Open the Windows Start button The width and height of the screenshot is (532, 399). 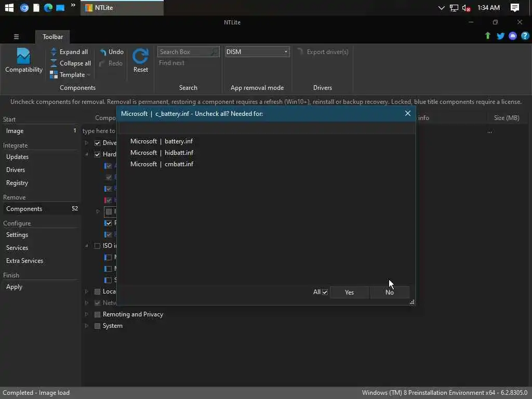click(9, 7)
